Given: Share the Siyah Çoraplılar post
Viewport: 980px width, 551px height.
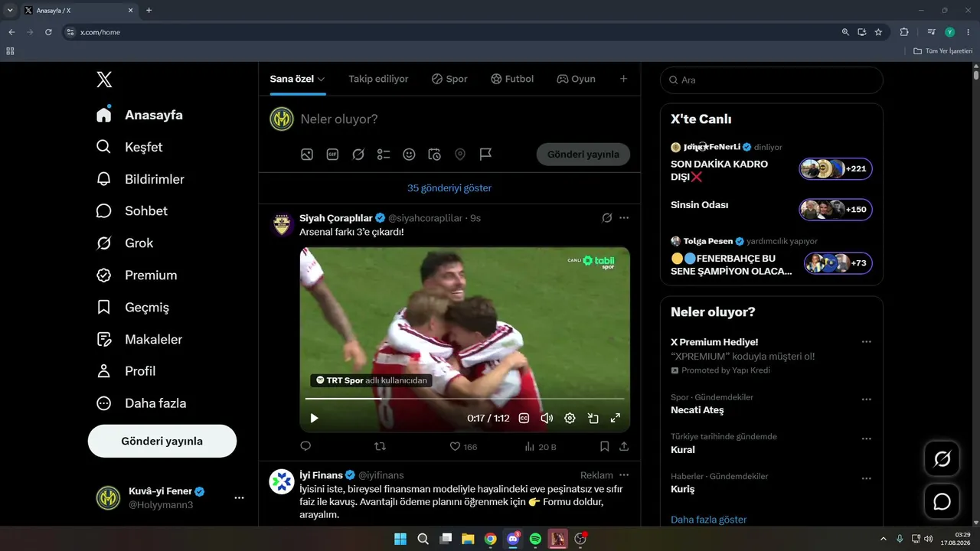Looking at the screenshot, I should pos(624,446).
